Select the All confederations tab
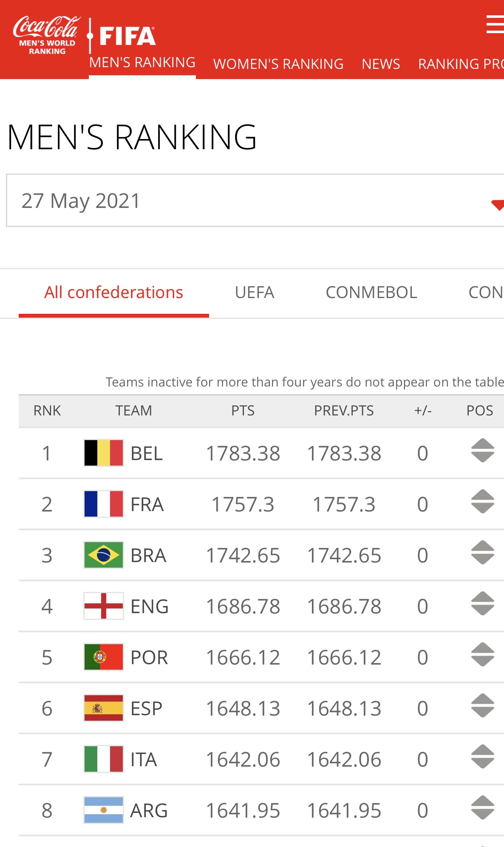The height and width of the screenshot is (847, 504). click(114, 293)
